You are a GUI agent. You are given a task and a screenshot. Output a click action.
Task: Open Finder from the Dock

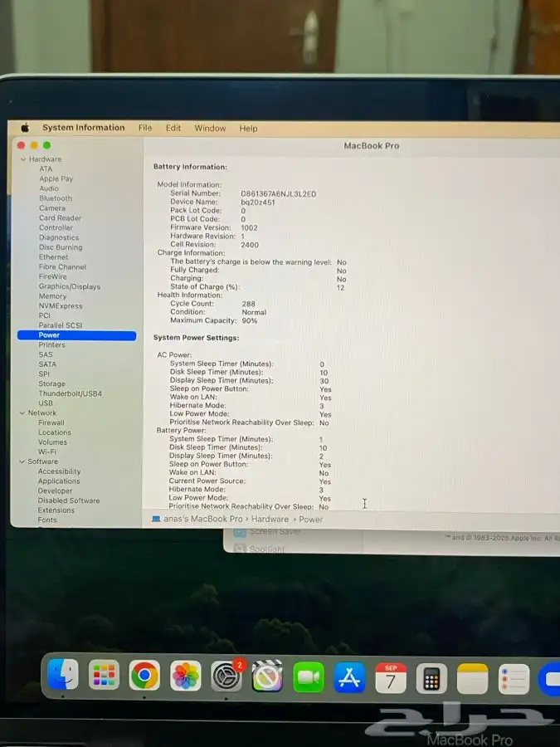click(x=63, y=674)
